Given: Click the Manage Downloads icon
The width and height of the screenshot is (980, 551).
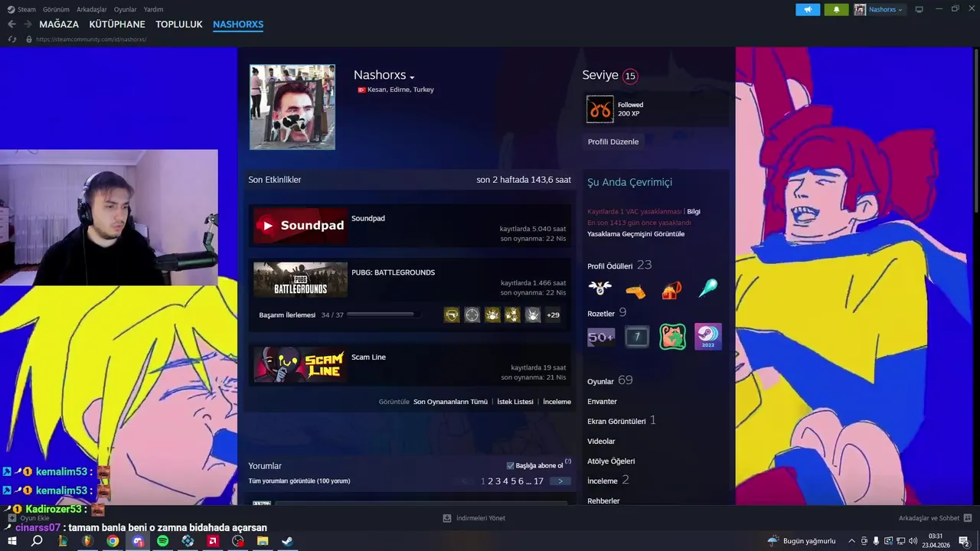Looking at the screenshot, I should tap(447, 518).
